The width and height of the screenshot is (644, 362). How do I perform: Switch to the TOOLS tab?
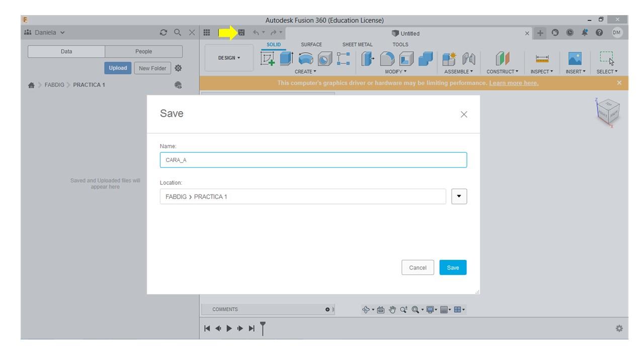pyautogui.click(x=400, y=45)
